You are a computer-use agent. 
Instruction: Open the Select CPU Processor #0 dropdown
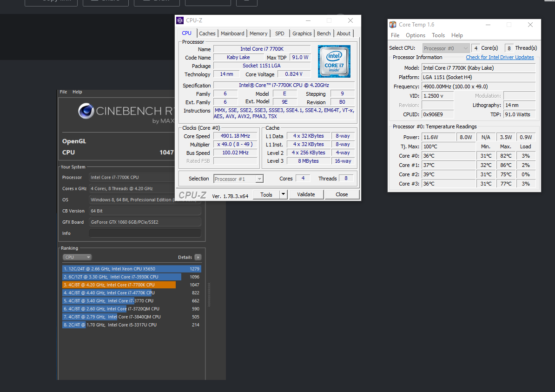click(x=446, y=48)
